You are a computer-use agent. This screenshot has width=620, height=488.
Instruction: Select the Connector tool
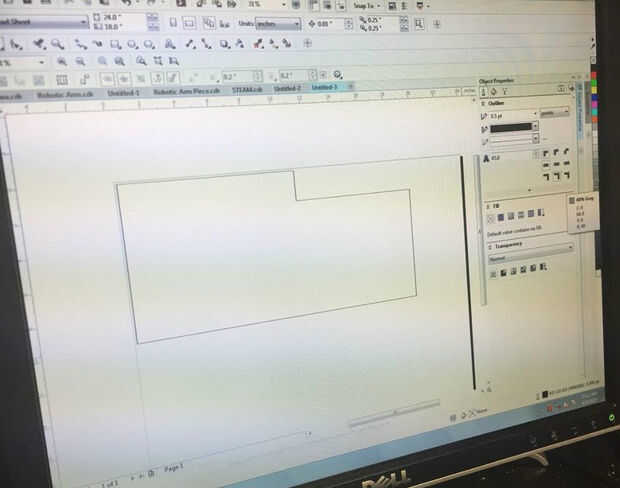(x=206, y=44)
